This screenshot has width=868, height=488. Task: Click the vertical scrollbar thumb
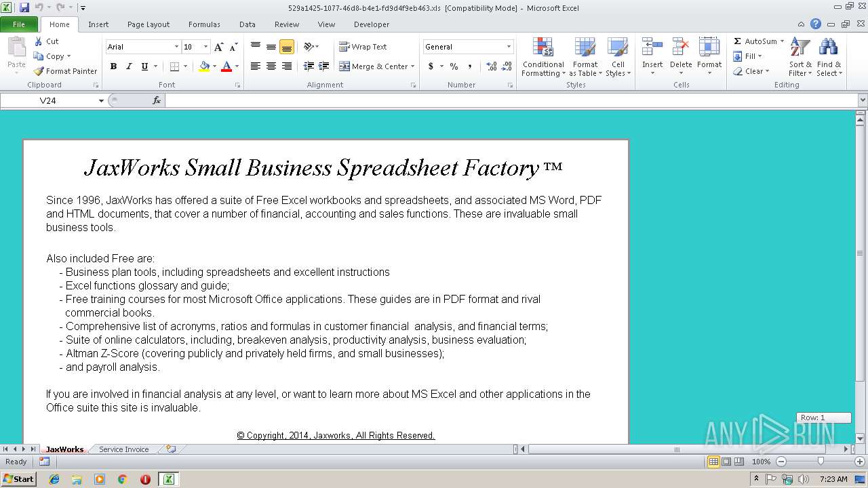[x=861, y=253]
